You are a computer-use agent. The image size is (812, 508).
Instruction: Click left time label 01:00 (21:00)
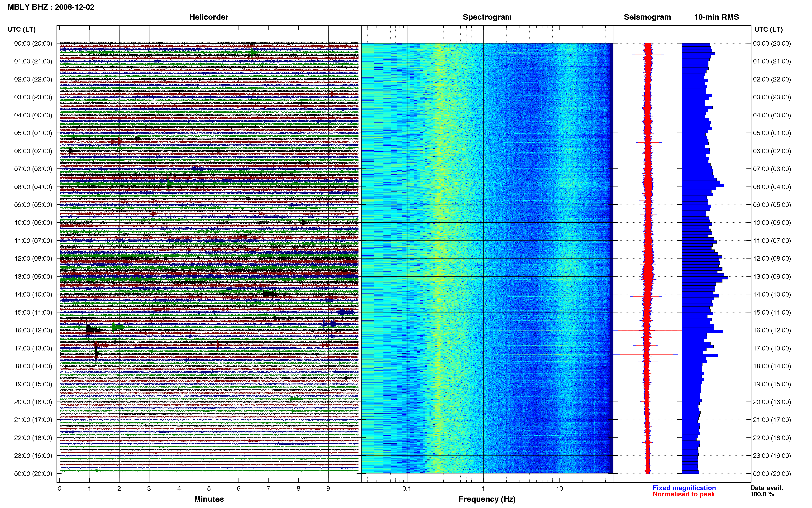(x=33, y=61)
